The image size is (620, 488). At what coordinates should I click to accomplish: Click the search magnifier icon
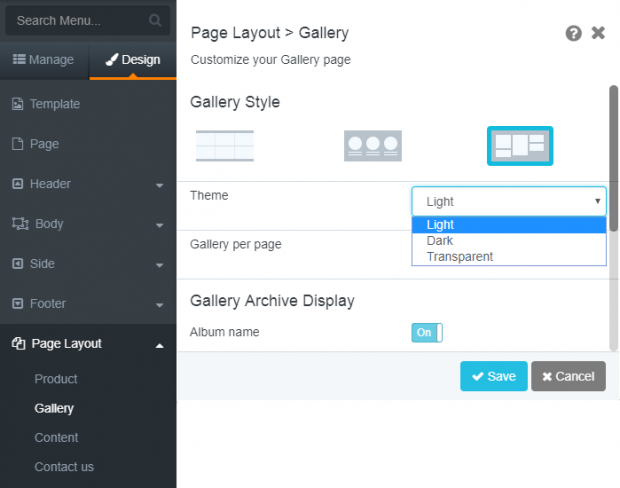pos(155,20)
